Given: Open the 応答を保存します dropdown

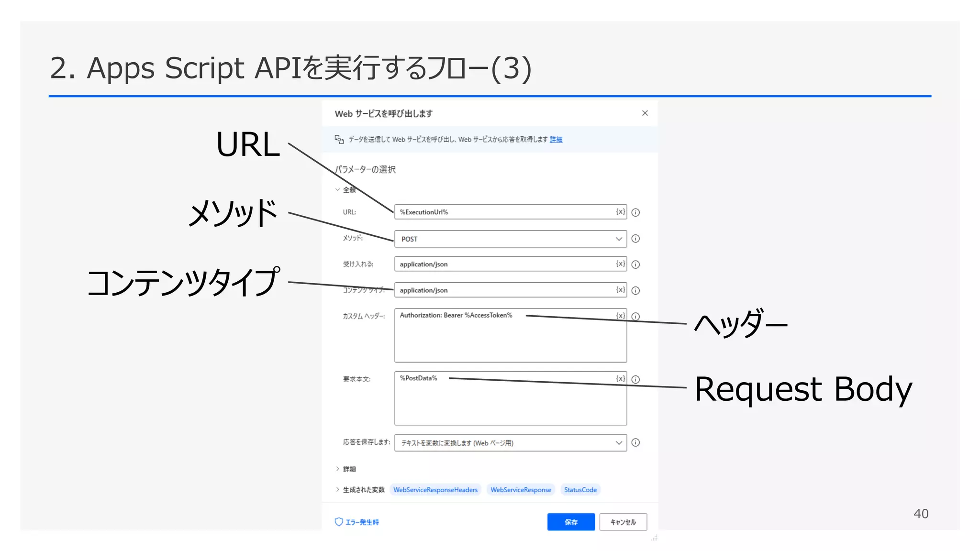Looking at the screenshot, I should (510, 443).
